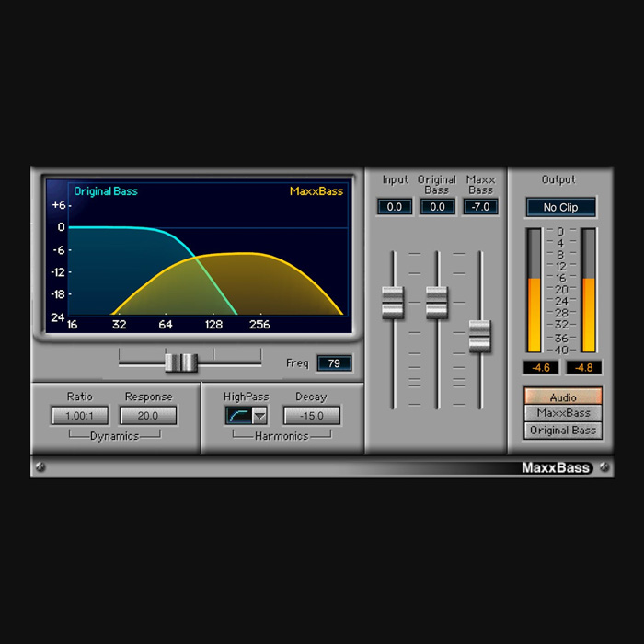Grab the frequency slider handle
The height and width of the screenshot is (644, 644).
coord(181,362)
